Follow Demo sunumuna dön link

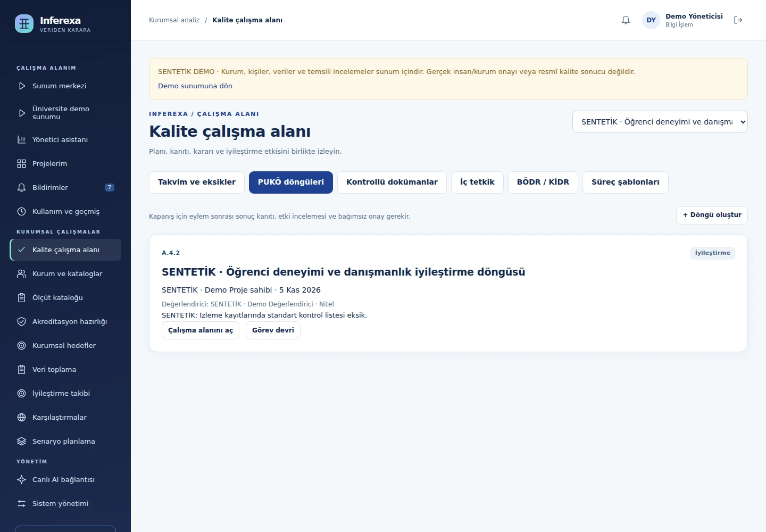[x=195, y=86]
